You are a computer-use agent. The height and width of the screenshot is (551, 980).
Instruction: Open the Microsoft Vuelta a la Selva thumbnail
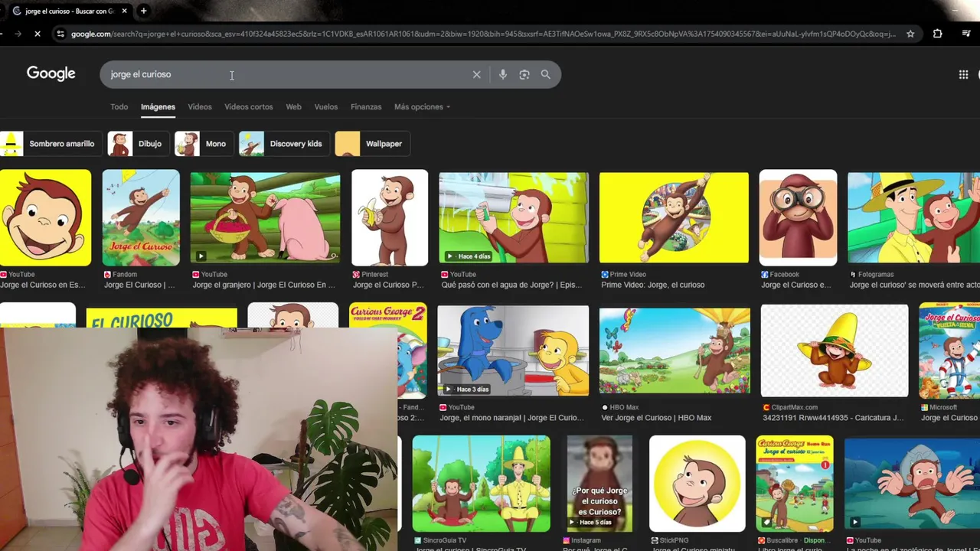click(x=949, y=350)
